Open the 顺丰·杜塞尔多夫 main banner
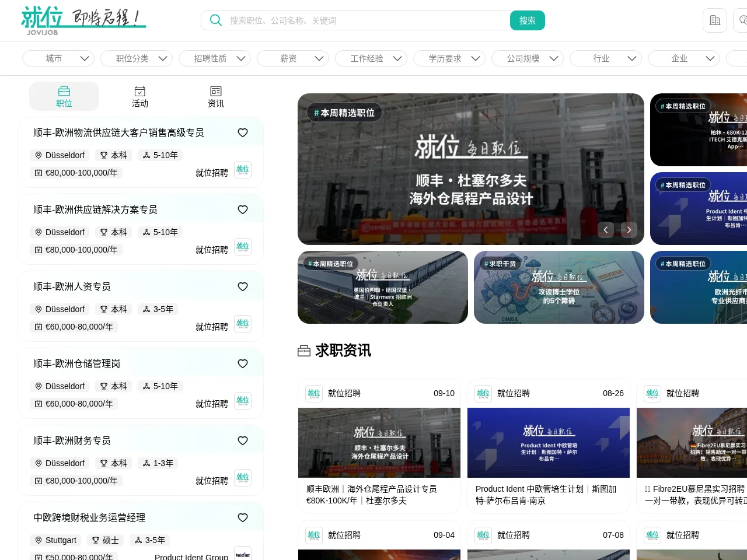This screenshot has height=560, width=747. (471, 169)
